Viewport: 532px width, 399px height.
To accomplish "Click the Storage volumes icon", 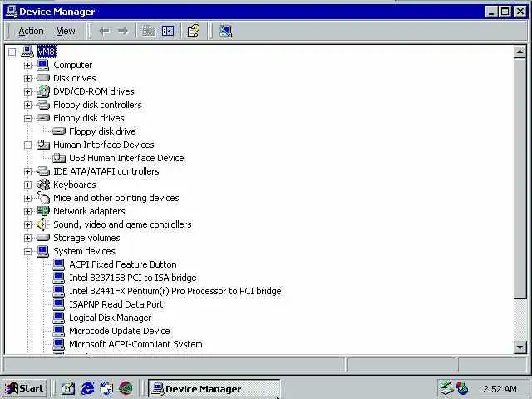I will click(x=43, y=238).
